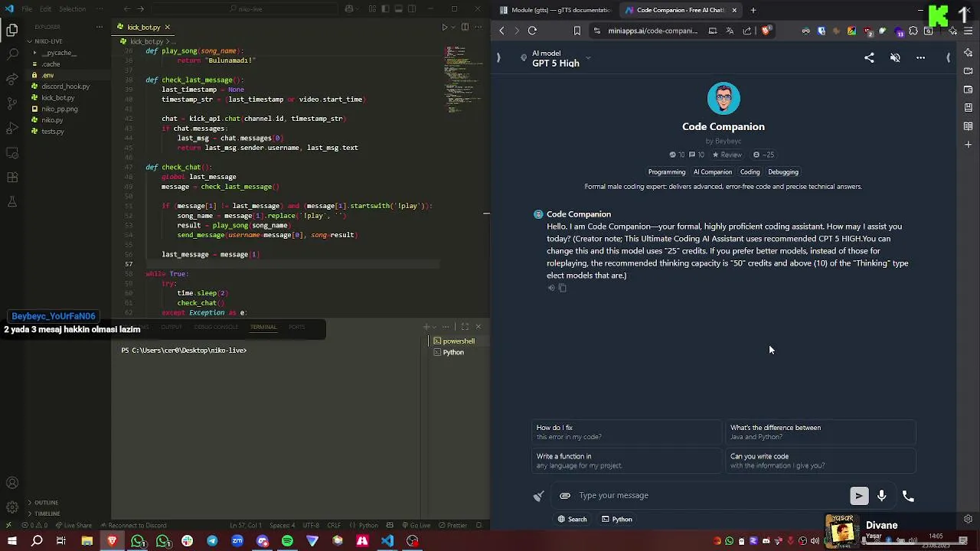Collapse the NIKO-LIVE folder tree

click(x=48, y=41)
